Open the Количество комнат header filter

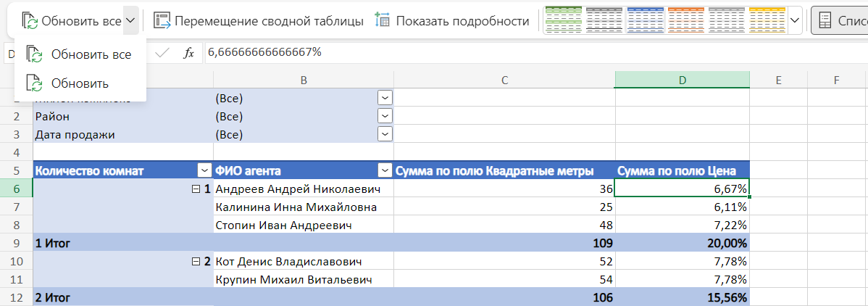pyautogui.click(x=204, y=170)
